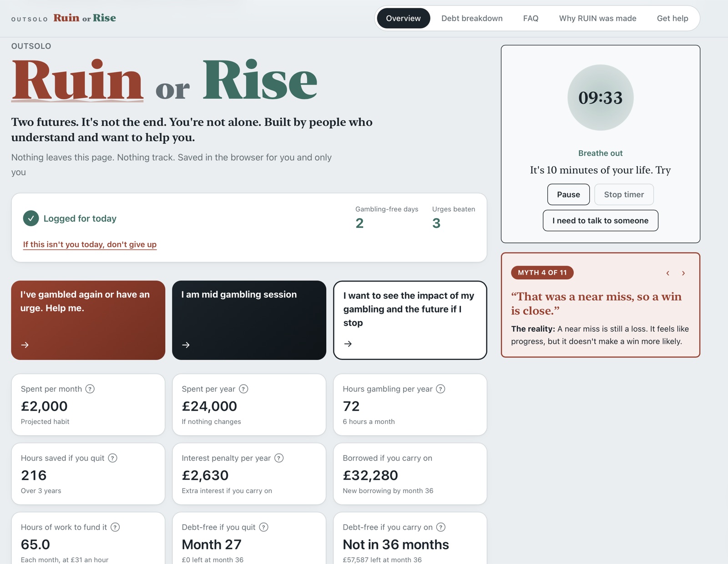
Task: Click the help icon beside Hours saved if you quit
Action: click(x=113, y=458)
